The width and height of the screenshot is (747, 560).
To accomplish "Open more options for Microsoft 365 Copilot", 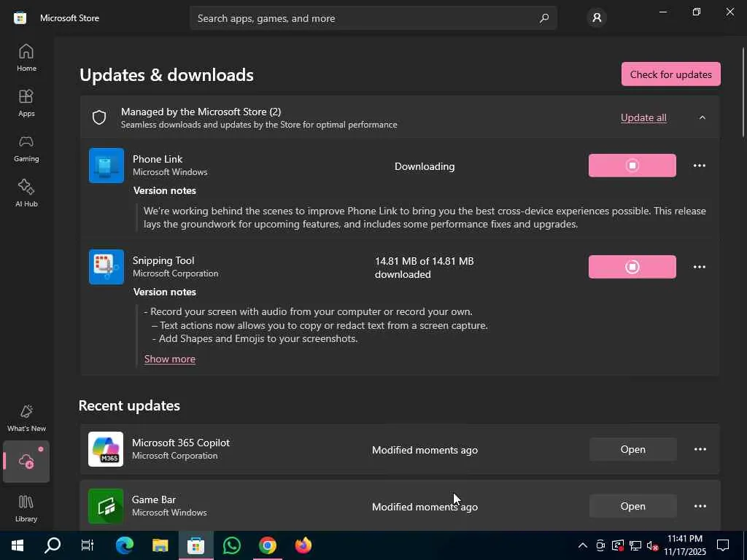I will [x=700, y=449].
